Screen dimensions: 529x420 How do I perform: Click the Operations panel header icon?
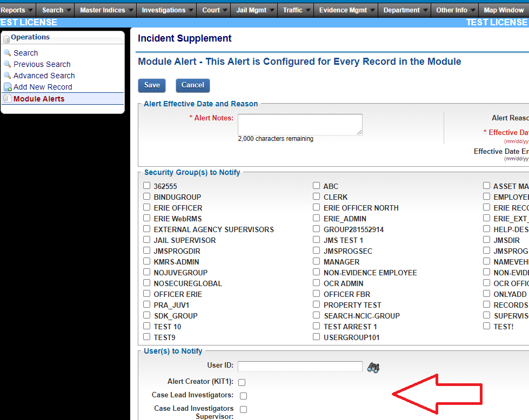(x=6, y=38)
